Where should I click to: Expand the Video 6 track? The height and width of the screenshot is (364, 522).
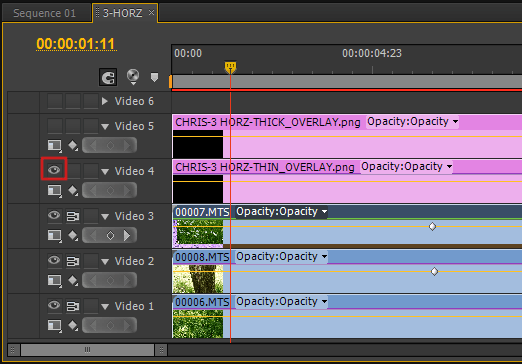pyautogui.click(x=105, y=101)
